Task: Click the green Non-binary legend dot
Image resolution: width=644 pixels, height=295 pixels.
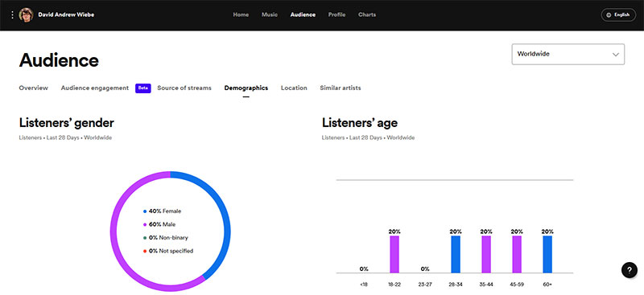Action: click(145, 238)
